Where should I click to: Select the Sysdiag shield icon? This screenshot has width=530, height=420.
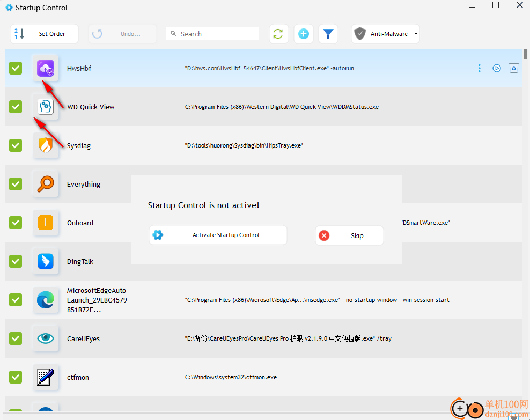pos(46,145)
